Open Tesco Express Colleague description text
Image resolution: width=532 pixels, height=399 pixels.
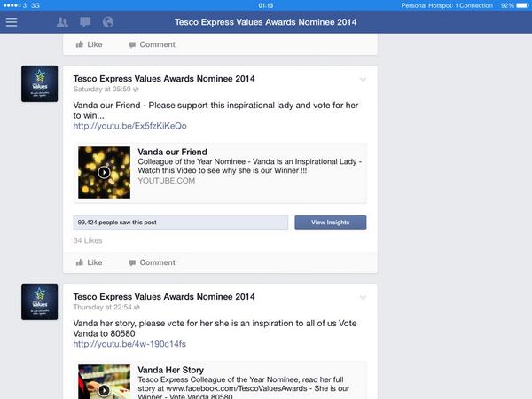[x=243, y=387]
